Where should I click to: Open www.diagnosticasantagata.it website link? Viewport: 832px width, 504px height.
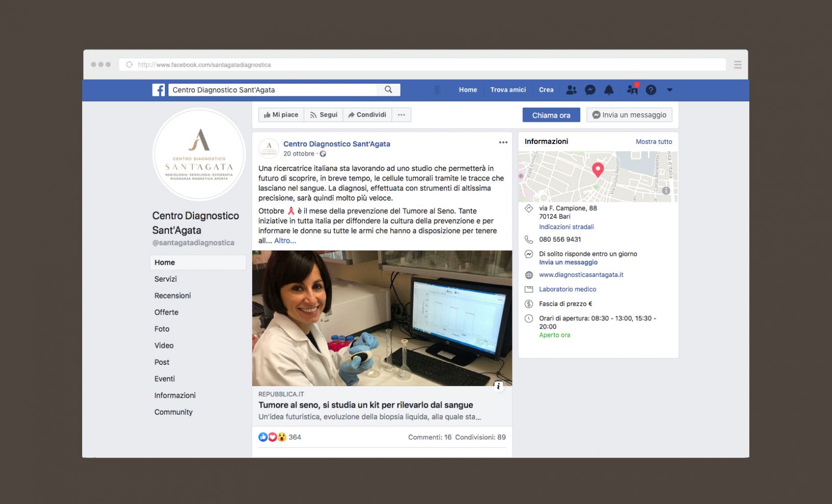click(581, 274)
